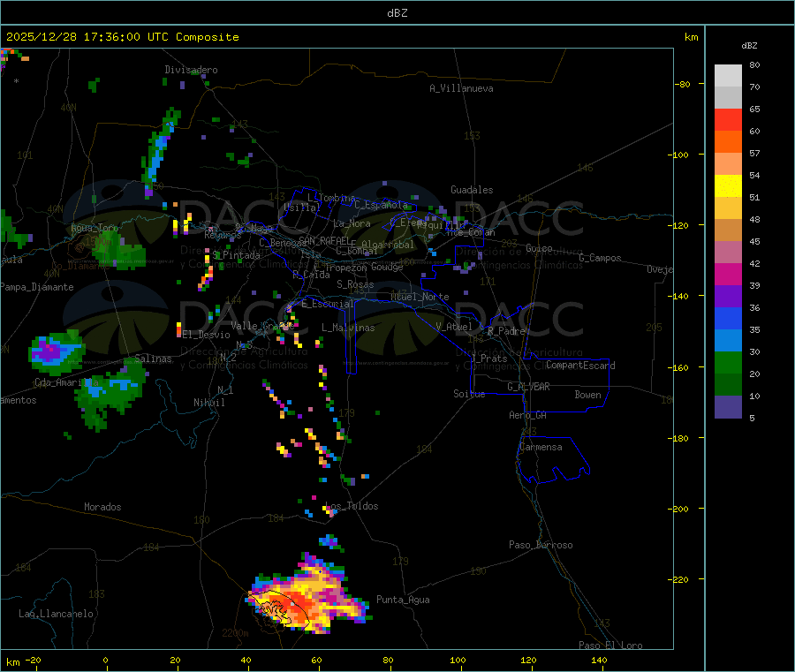Click the purple-core echo west of Salinas
795x672 pixels.
click(56, 351)
